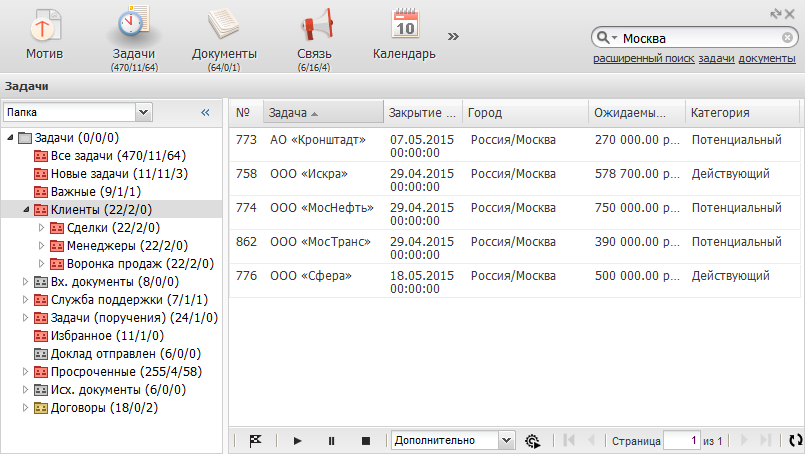The height and width of the screenshot is (454, 805).
Task: Click the Просроченные folder icon
Action: pyautogui.click(x=41, y=372)
